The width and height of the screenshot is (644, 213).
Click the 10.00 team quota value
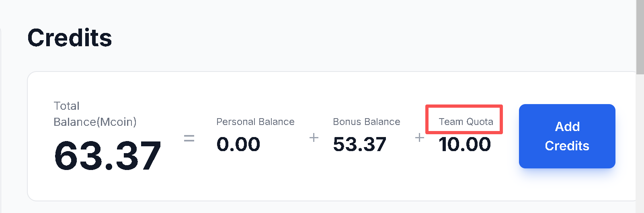tap(464, 144)
